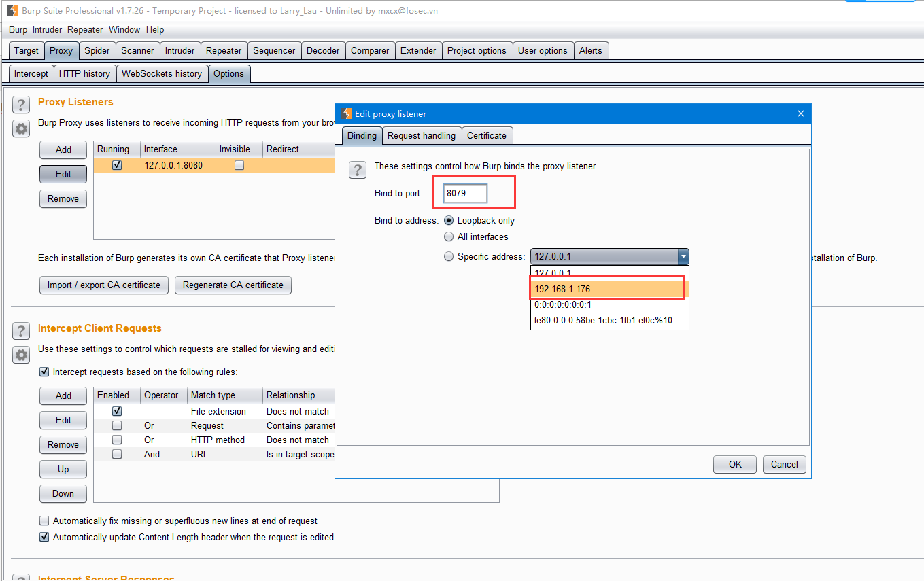Open the Intercept sub-tab

coord(31,73)
